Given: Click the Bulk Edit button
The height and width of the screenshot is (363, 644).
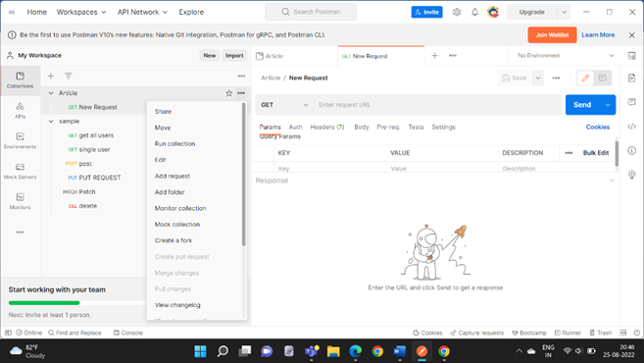Looking at the screenshot, I should pyautogui.click(x=596, y=153).
